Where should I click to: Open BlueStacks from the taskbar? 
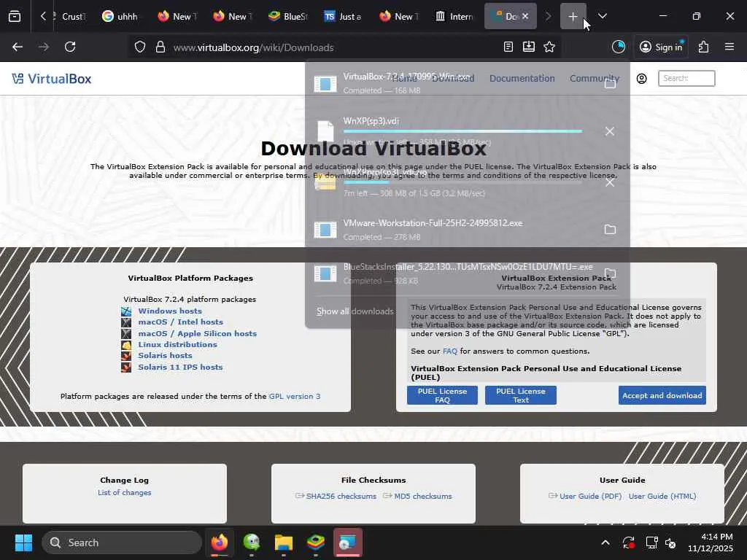click(315, 542)
